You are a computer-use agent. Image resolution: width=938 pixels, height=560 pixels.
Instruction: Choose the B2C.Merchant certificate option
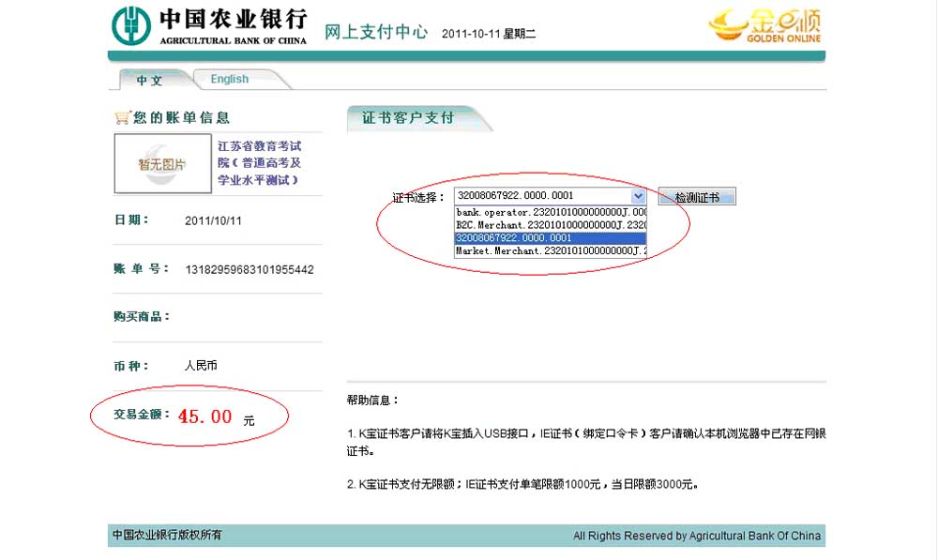(x=551, y=225)
